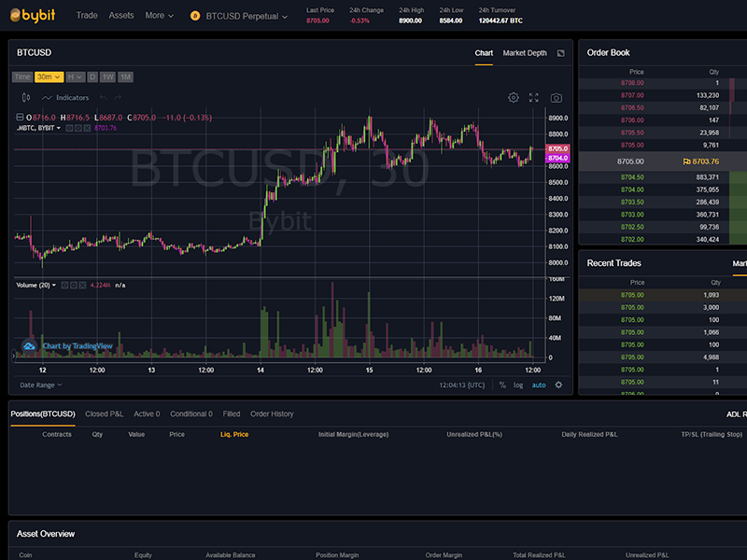Open the Assets menu
This screenshot has height=560, width=747.
pyautogui.click(x=121, y=15)
